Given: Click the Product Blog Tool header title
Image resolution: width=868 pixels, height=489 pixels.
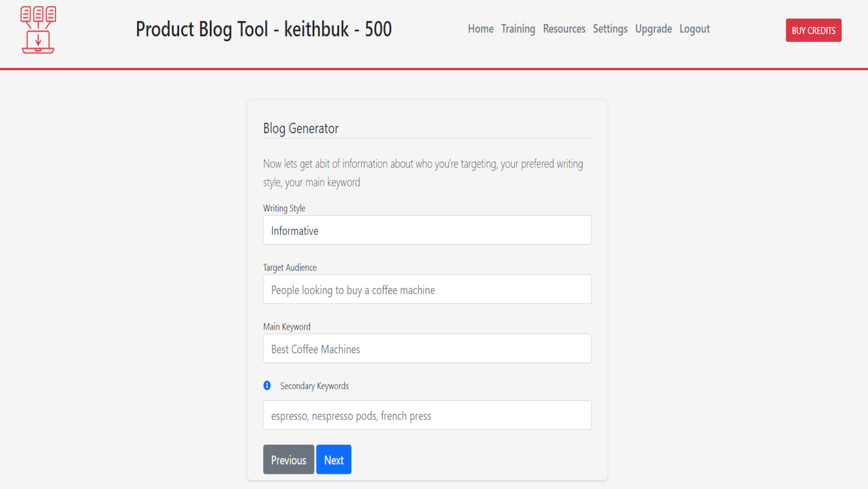Looking at the screenshot, I should pyautogui.click(x=263, y=29).
